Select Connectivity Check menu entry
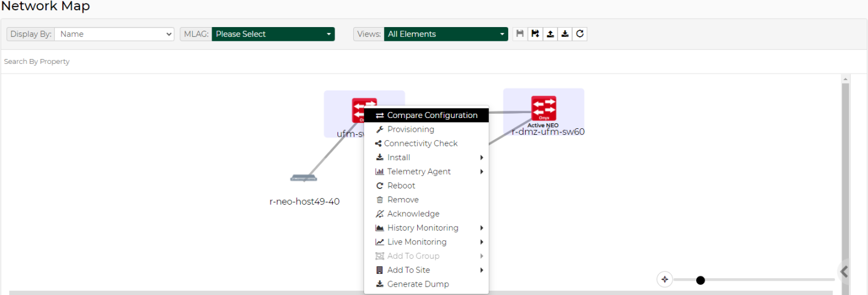 click(x=426, y=143)
